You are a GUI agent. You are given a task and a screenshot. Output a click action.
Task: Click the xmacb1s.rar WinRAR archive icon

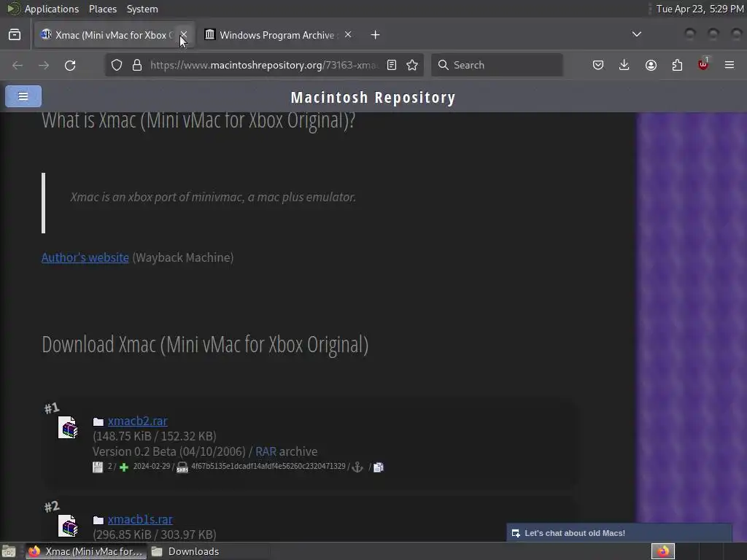68,526
